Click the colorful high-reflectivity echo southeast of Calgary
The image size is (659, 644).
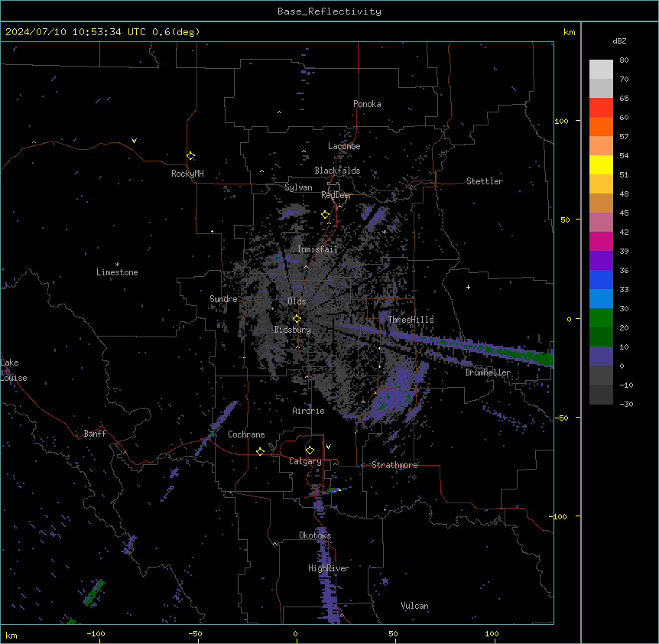point(335,490)
